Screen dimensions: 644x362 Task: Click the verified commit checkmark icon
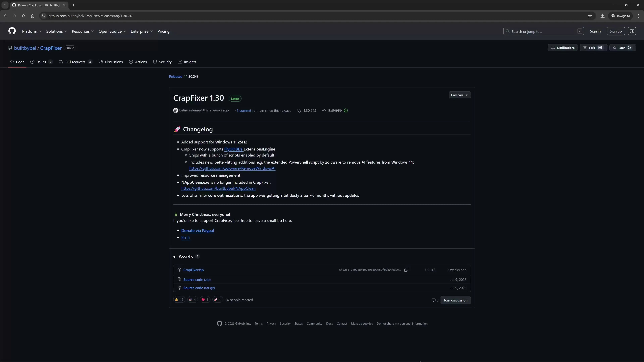pyautogui.click(x=346, y=110)
